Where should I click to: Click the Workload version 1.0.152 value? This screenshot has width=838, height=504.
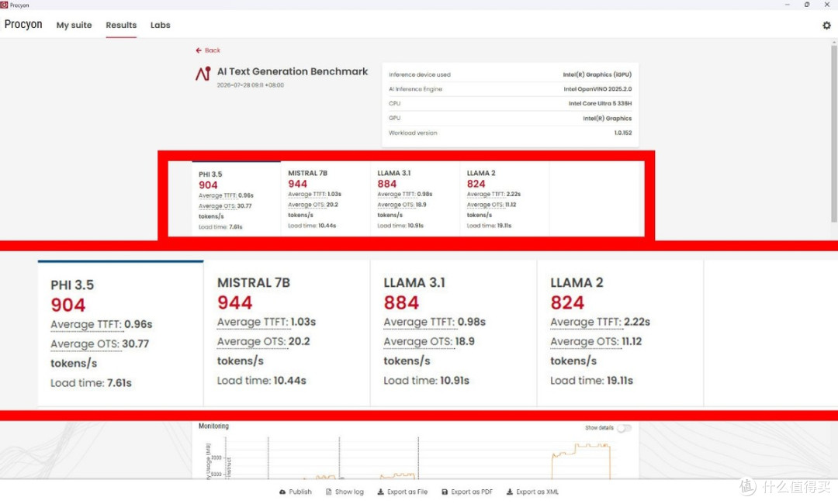pyautogui.click(x=622, y=133)
